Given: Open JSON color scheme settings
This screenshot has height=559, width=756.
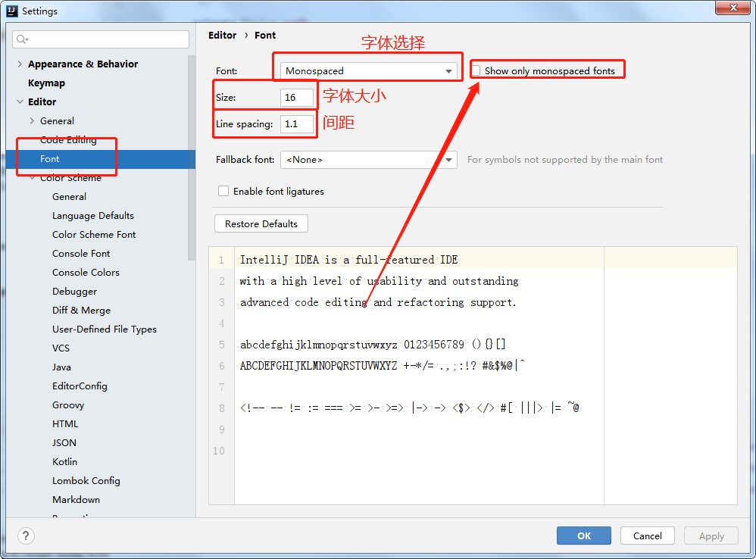Looking at the screenshot, I should coord(64,443).
